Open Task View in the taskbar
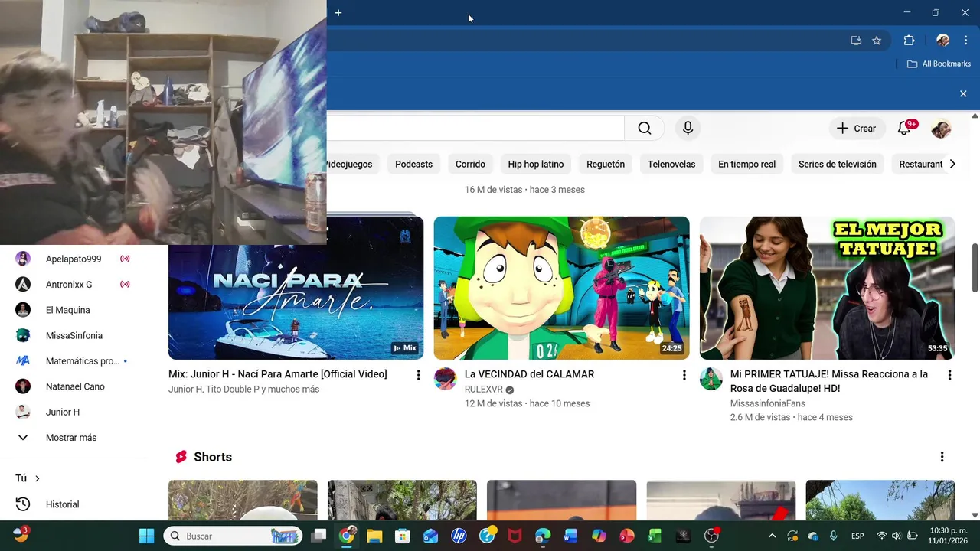This screenshot has width=980, height=551. [x=319, y=536]
